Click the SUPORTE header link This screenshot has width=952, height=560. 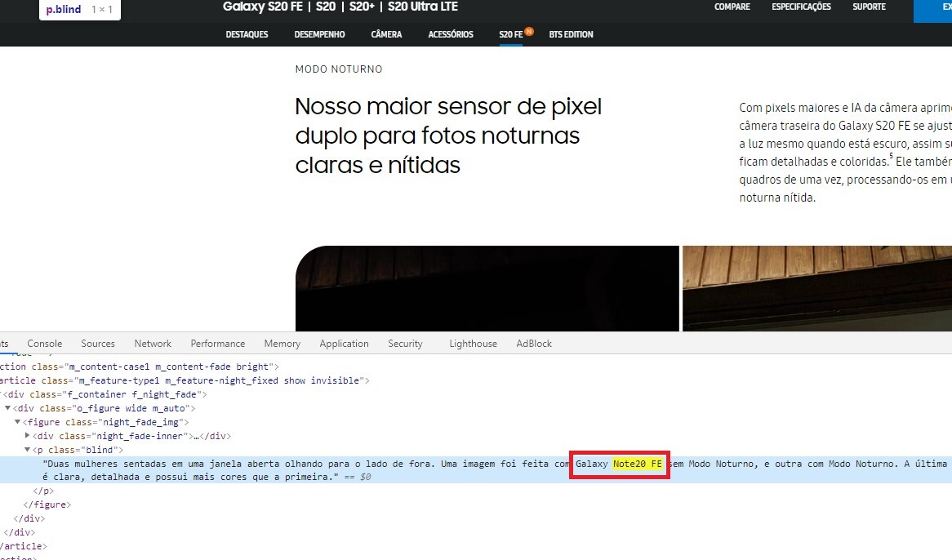(869, 7)
